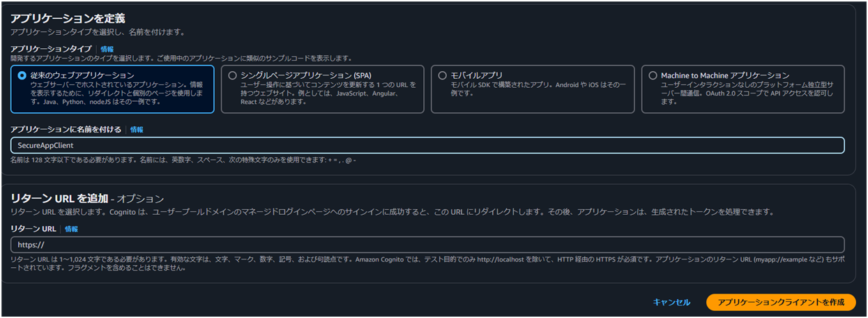Click the Java、Python、nodeJS description text
Screen dimensions: 868x318
117,93
